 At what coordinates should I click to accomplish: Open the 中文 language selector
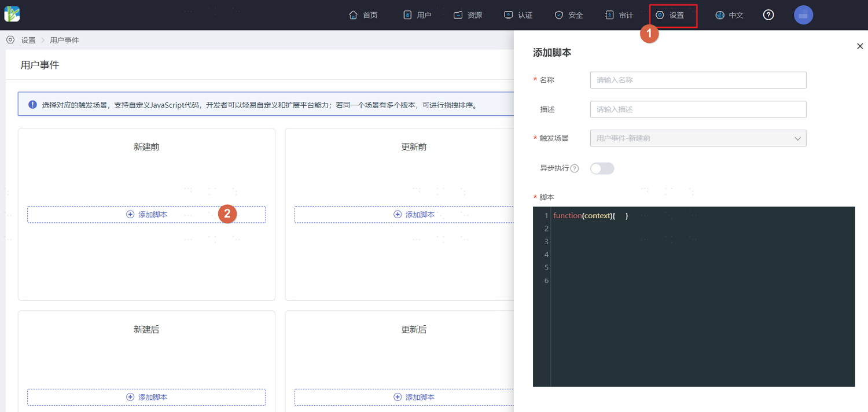(729, 15)
